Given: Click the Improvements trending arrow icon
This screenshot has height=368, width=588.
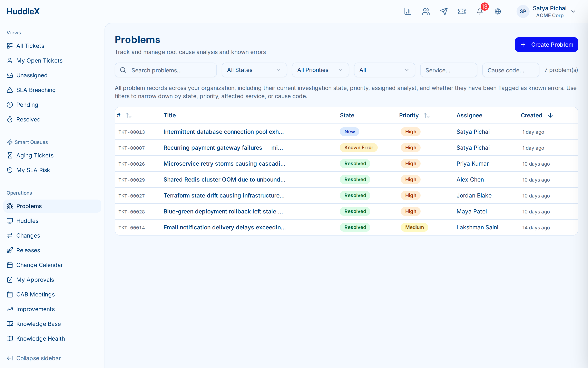Looking at the screenshot, I should coord(10,309).
